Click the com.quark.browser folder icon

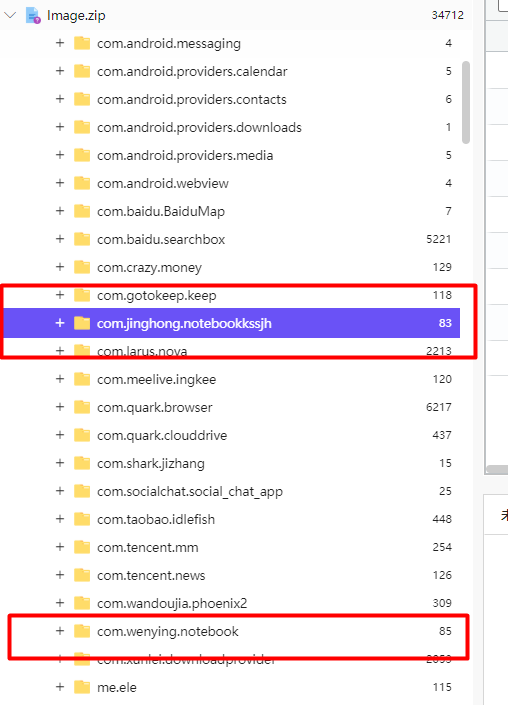tap(82, 407)
